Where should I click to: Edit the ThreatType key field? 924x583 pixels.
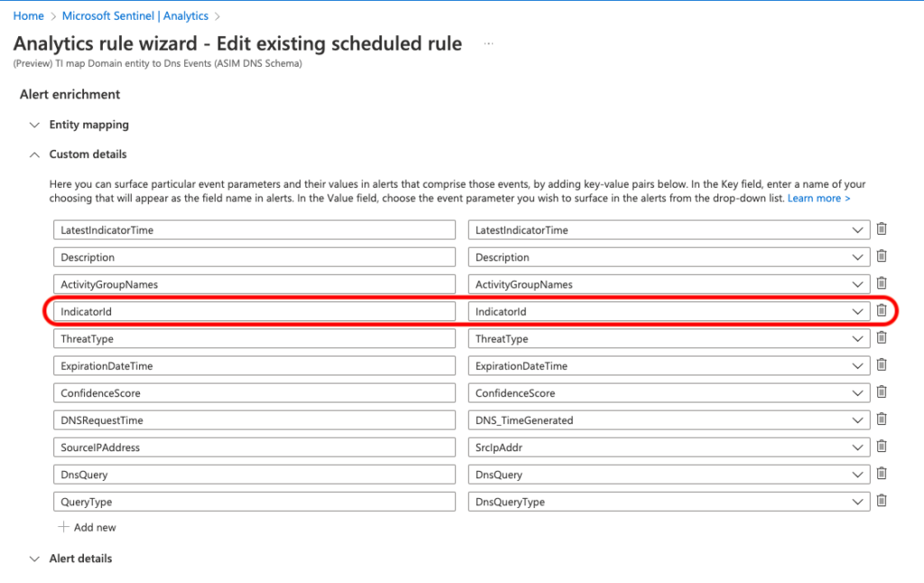tap(254, 338)
